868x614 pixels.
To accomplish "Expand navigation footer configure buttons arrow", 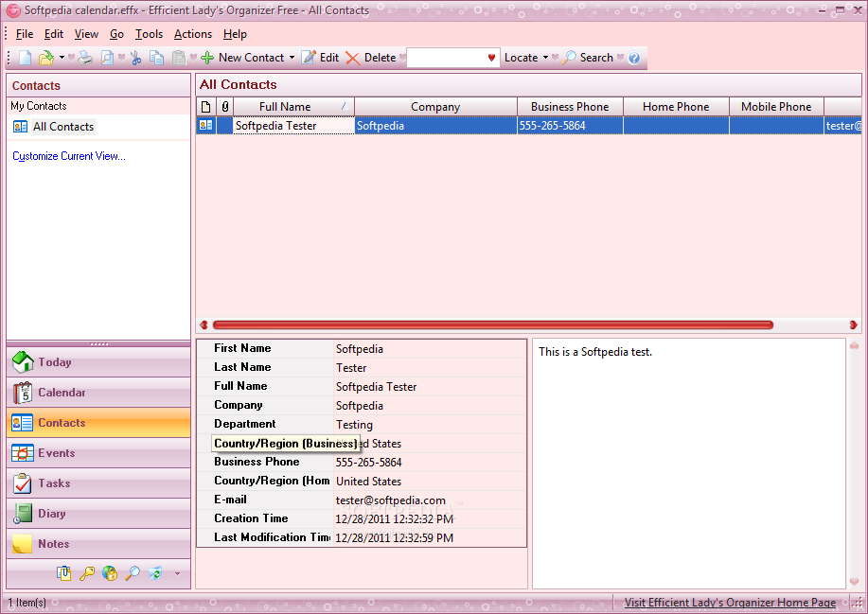I will 177,573.
